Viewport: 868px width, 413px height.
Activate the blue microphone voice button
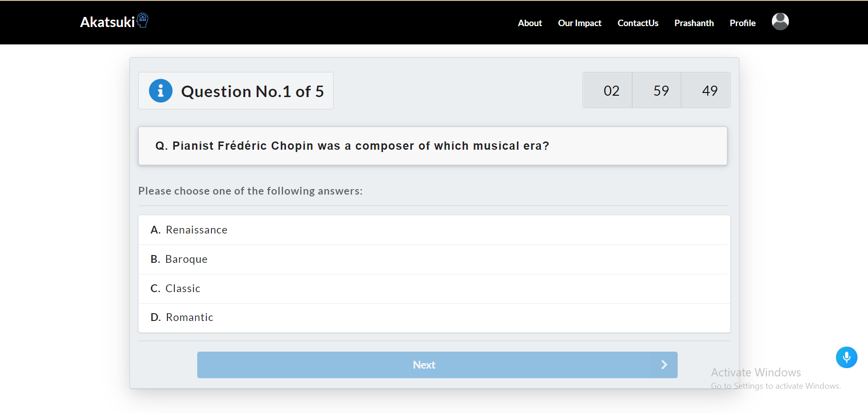(846, 357)
